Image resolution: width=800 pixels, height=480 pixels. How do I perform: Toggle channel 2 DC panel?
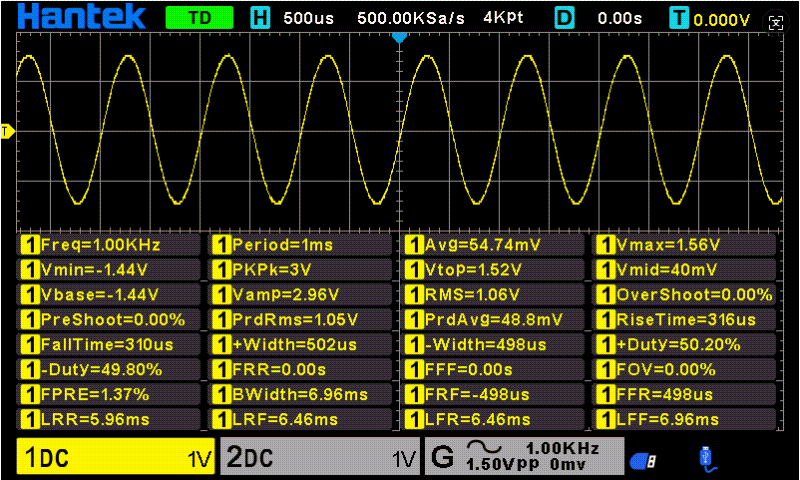click(x=320, y=458)
